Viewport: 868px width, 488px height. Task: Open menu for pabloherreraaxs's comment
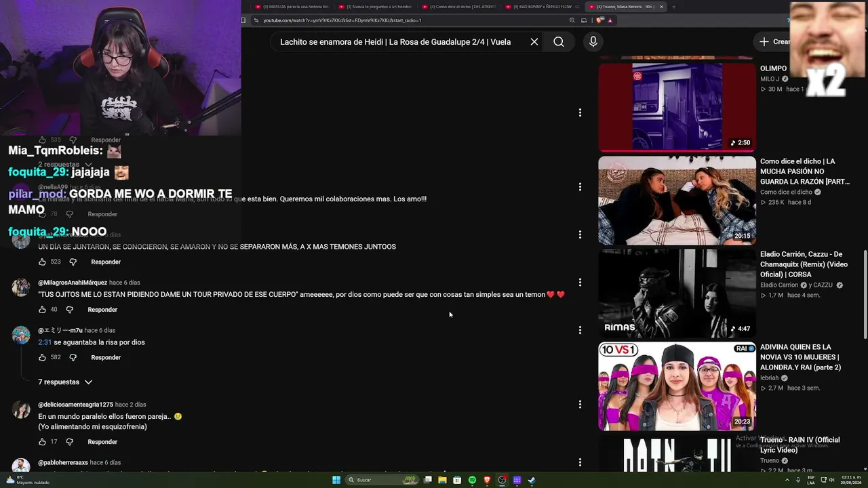(580, 462)
